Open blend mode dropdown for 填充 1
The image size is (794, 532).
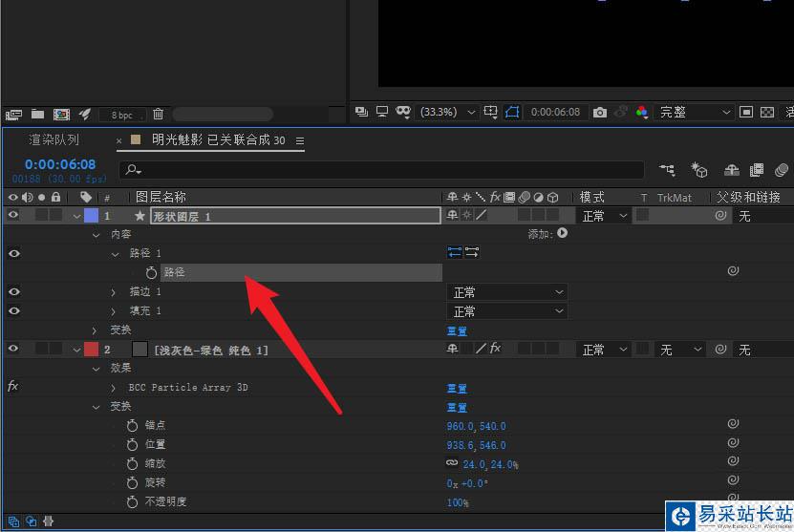(x=506, y=311)
